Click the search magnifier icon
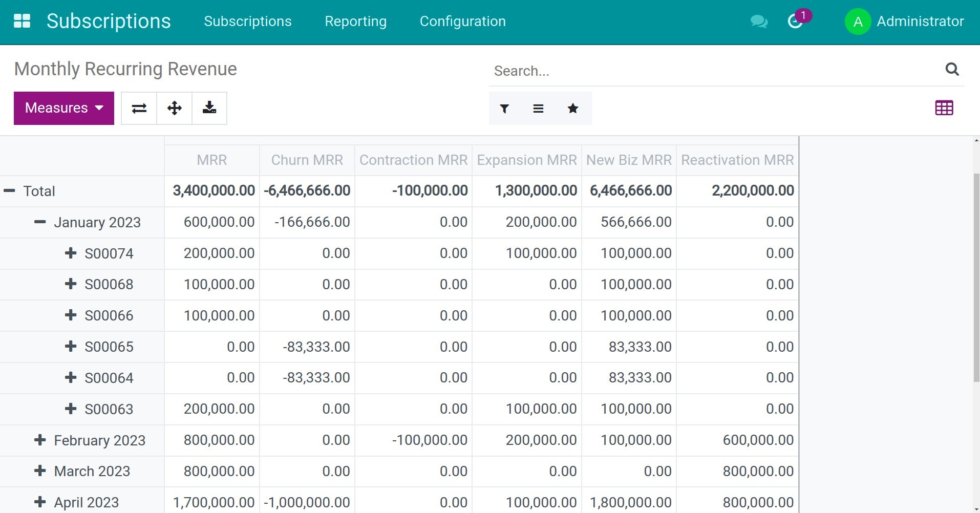This screenshot has height=513, width=980. pos(952,69)
